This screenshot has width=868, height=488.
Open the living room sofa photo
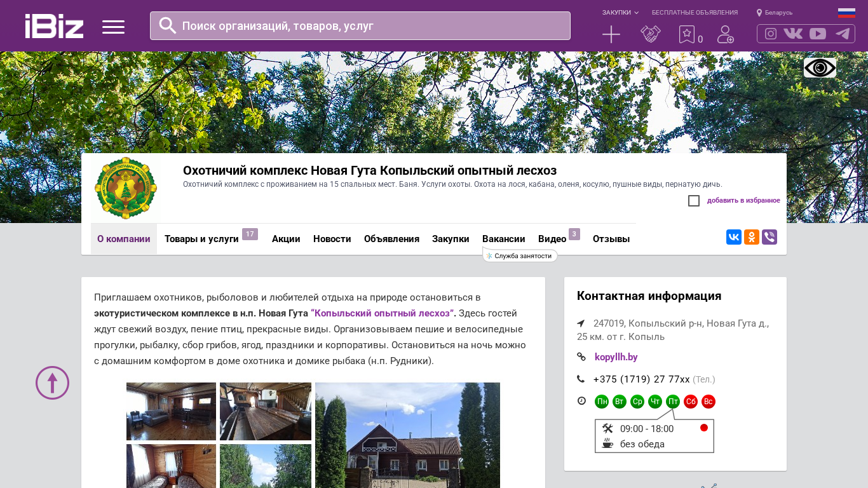171,411
